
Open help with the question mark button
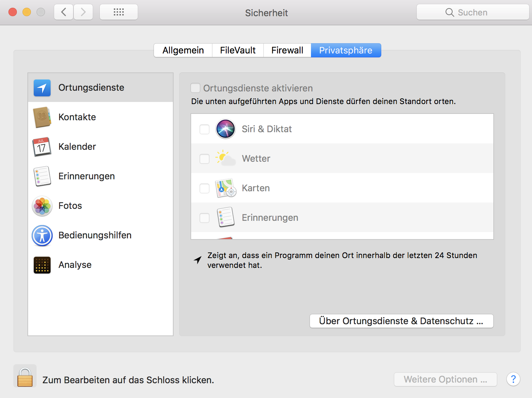click(x=513, y=379)
